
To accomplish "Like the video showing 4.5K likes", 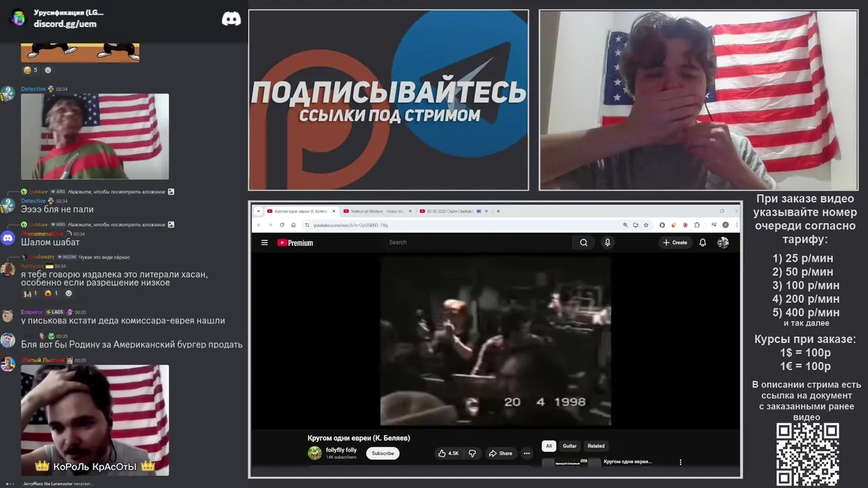I will (448, 453).
